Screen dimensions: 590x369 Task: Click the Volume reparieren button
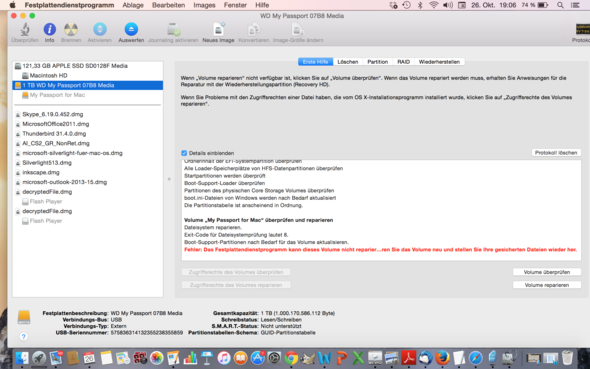(x=547, y=285)
